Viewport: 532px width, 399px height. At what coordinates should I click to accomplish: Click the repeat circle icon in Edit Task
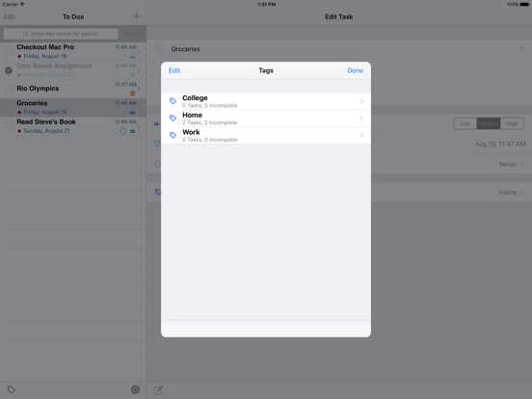click(157, 164)
